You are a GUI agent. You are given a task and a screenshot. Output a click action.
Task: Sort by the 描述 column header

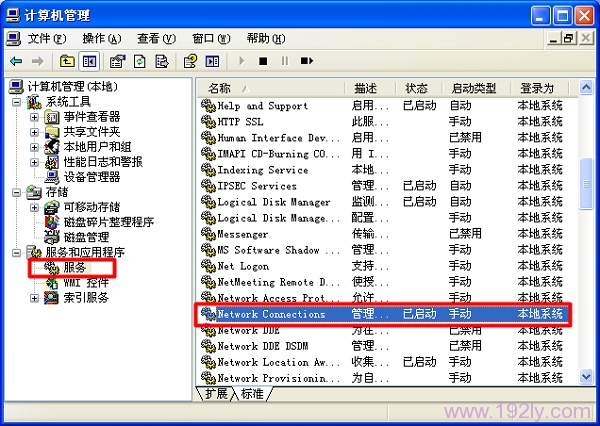click(370, 89)
